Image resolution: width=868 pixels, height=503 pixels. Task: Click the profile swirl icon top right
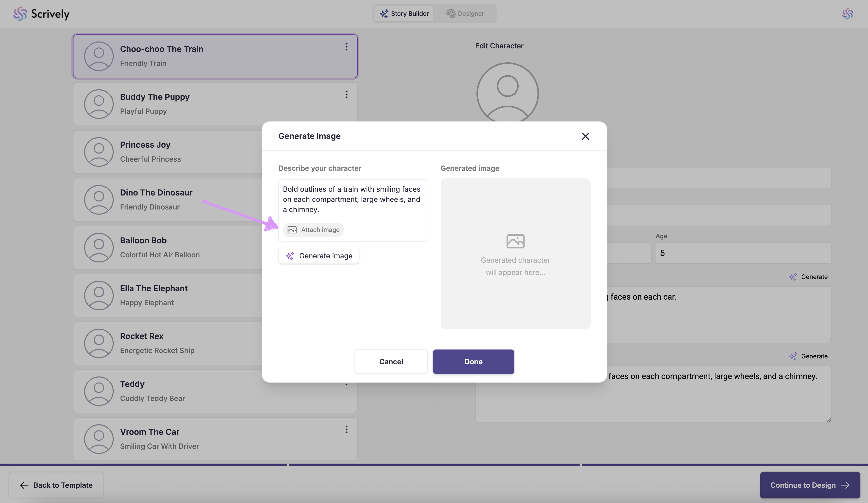847,14
